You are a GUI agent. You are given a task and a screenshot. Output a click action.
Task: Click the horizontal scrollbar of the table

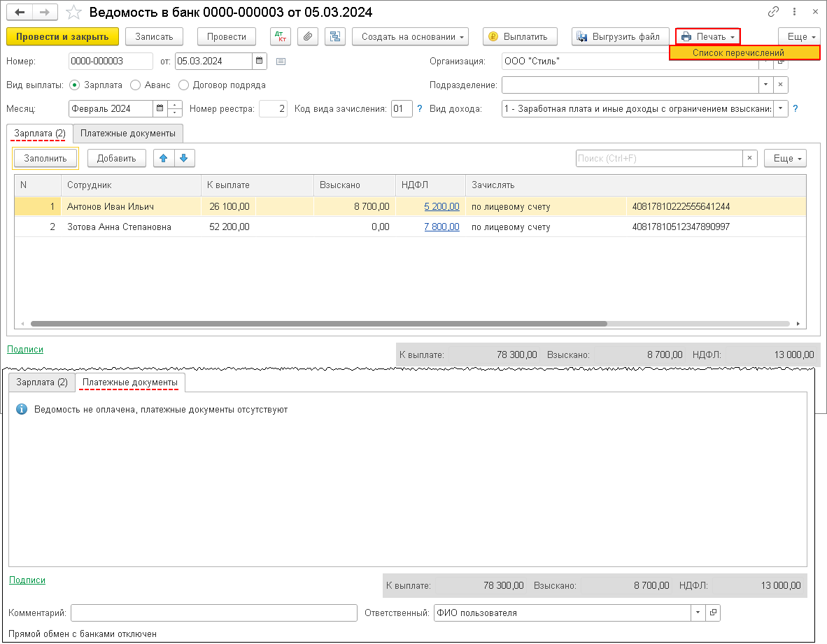318,324
